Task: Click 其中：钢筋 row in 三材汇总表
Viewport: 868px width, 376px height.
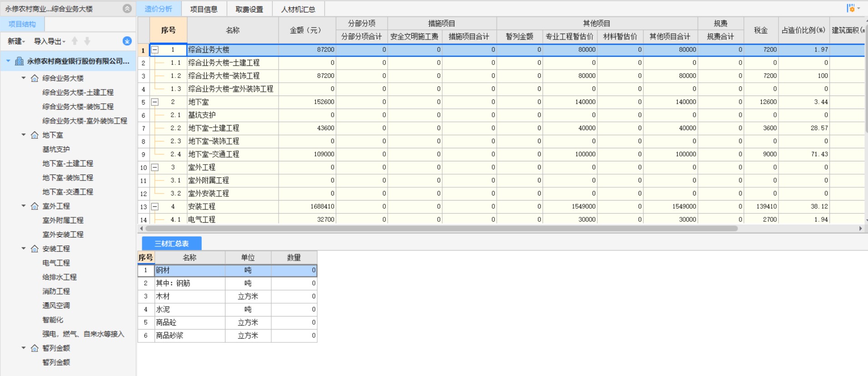Action: click(x=227, y=283)
